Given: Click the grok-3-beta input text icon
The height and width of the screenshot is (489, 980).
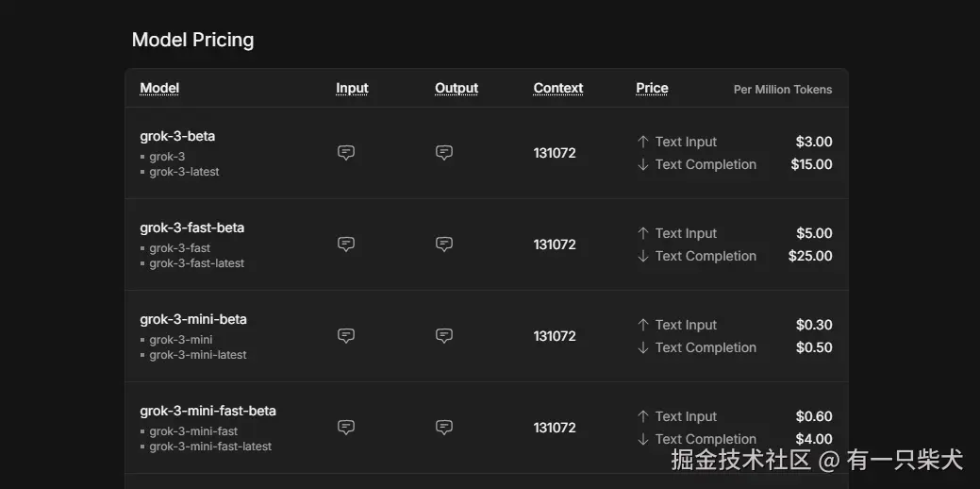Looking at the screenshot, I should click(x=346, y=153).
